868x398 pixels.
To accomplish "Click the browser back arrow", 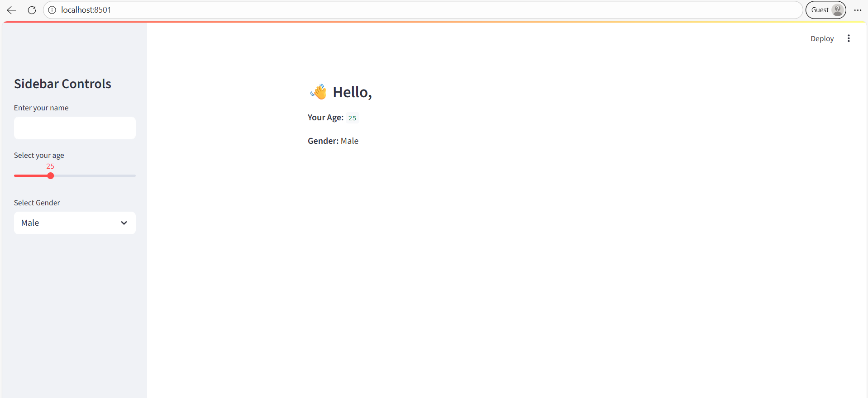I will [12, 10].
